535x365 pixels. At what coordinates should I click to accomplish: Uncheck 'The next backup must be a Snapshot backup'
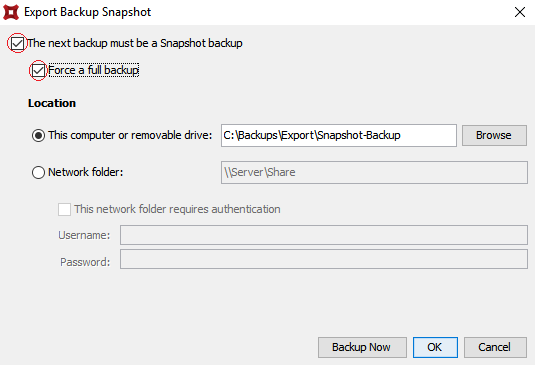tap(17, 43)
